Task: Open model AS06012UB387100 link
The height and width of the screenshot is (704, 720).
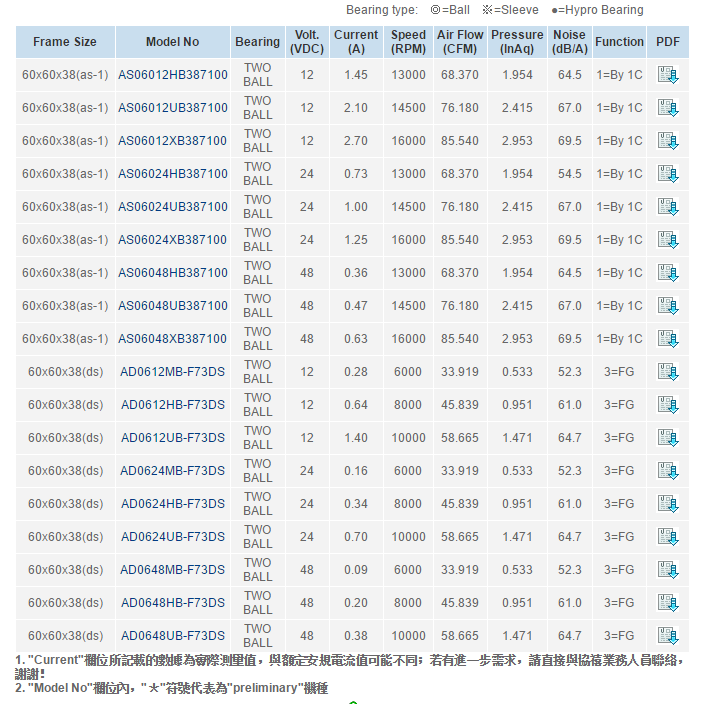Action: point(173,108)
